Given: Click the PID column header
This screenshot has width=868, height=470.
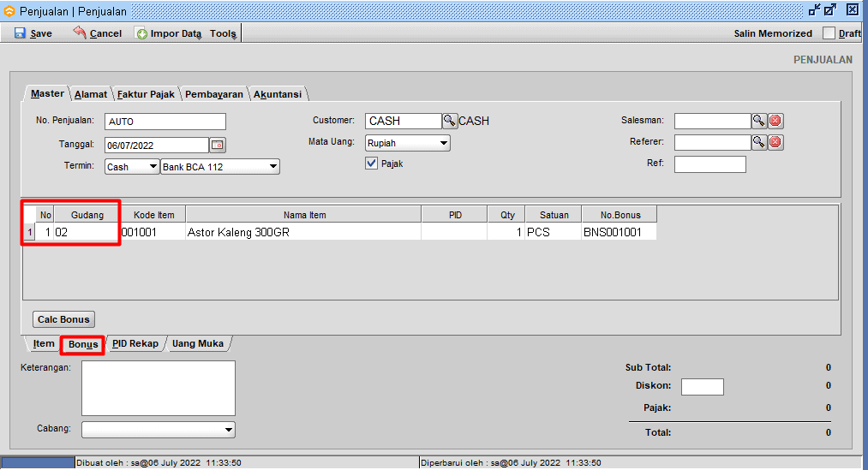Looking at the screenshot, I should 454,215.
